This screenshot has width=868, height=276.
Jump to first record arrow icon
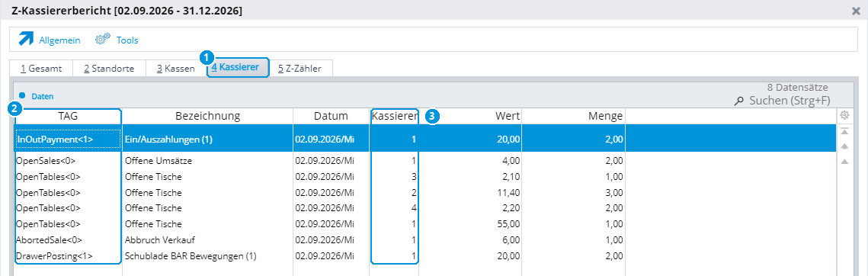point(844,131)
